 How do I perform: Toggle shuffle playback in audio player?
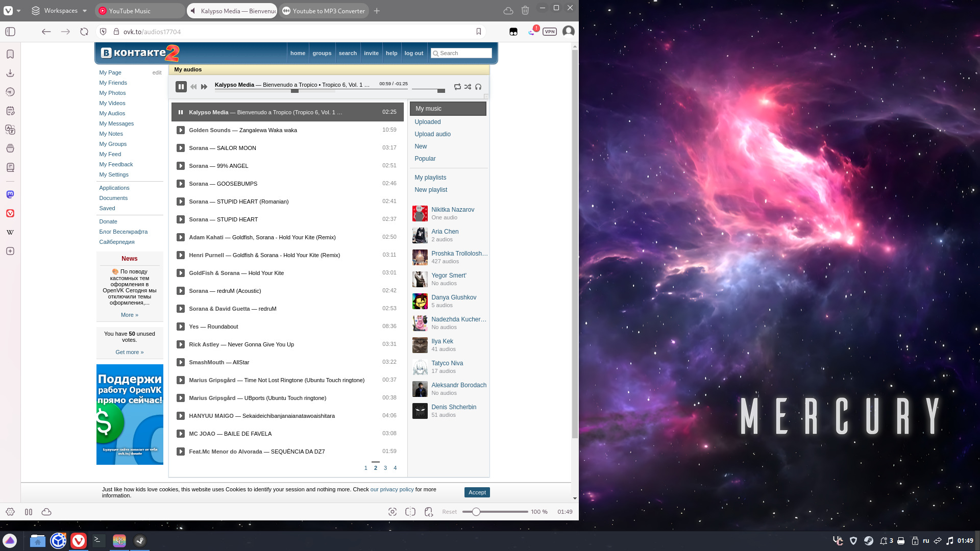tap(468, 87)
